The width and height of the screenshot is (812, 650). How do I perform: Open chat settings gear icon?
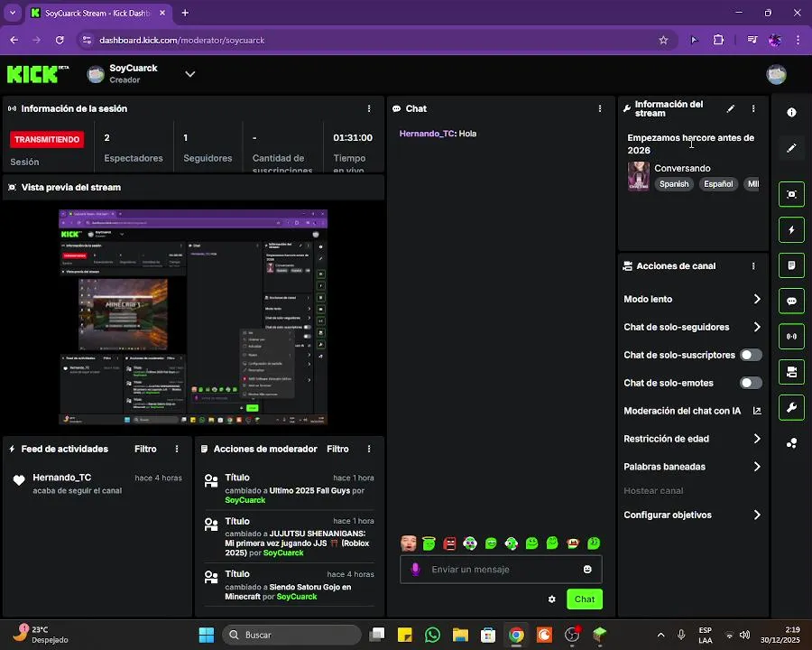pos(551,599)
